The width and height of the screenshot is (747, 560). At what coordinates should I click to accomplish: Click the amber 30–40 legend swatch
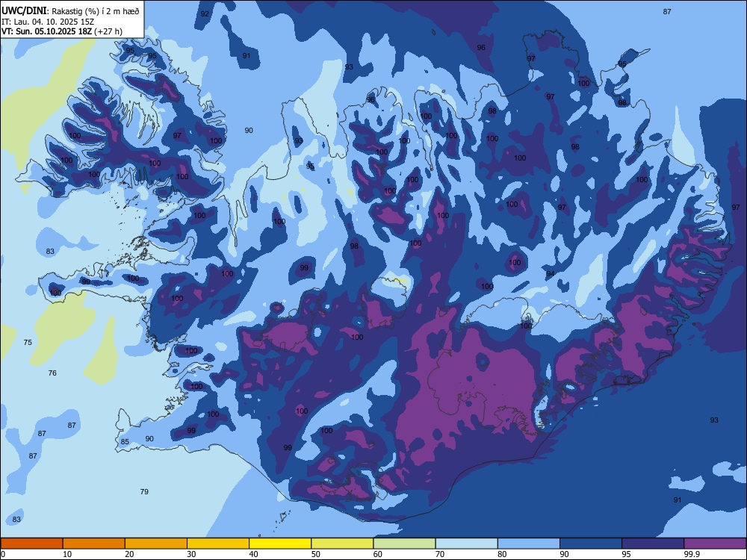218,544
